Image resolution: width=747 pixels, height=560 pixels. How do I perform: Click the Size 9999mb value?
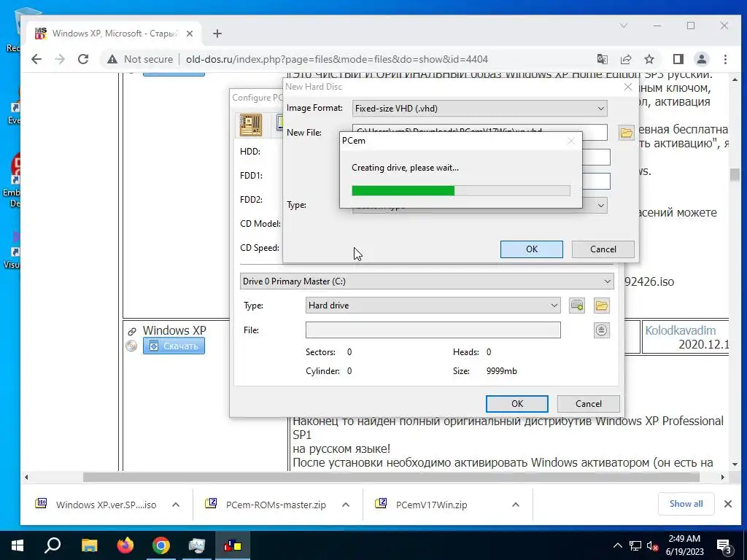coord(502,371)
